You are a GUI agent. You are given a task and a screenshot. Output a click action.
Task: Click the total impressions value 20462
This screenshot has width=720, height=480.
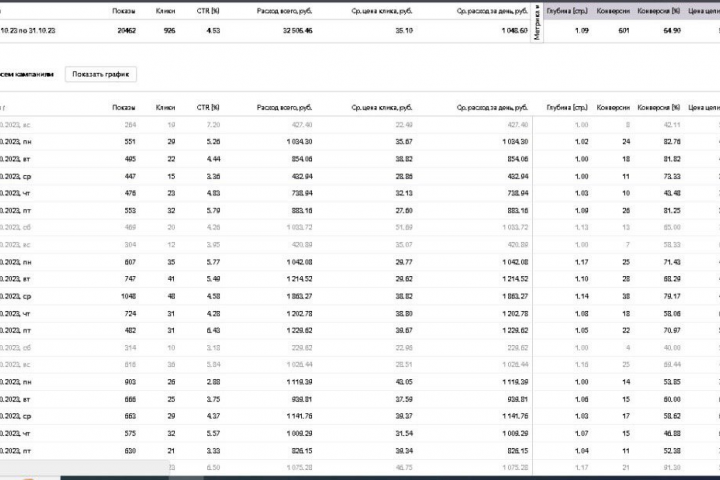[x=126, y=31]
